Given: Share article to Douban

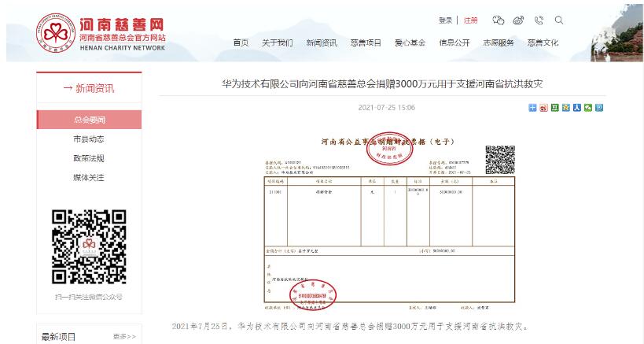Looking at the screenshot, I should coord(554,108).
